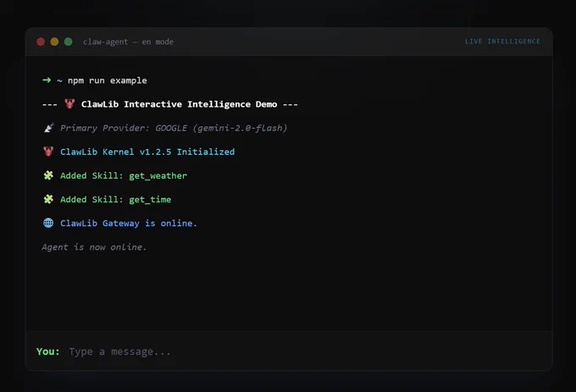Image resolution: width=576 pixels, height=392 pixels.
Task: Click 'ClawLib Kernel v1.2.5 Initialized' text
Action: coord(147,152)
